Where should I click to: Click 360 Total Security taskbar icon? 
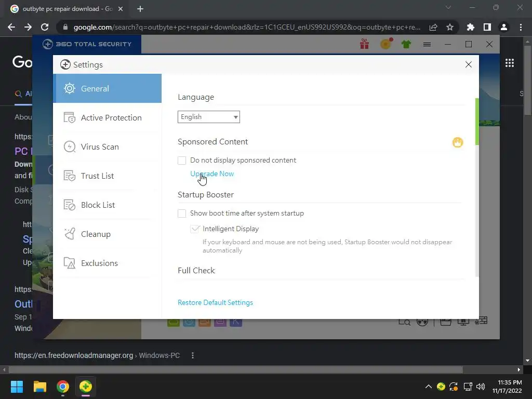(x=86, y=387)
